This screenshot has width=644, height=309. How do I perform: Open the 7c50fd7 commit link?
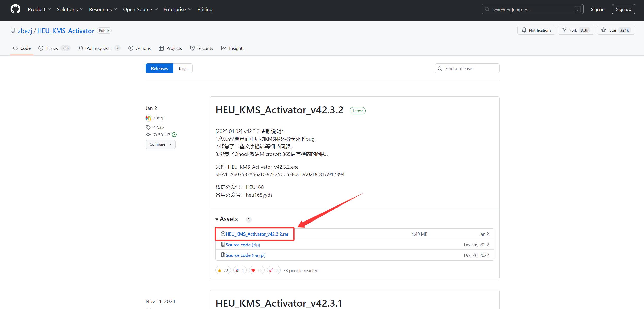tap(161, 135)
